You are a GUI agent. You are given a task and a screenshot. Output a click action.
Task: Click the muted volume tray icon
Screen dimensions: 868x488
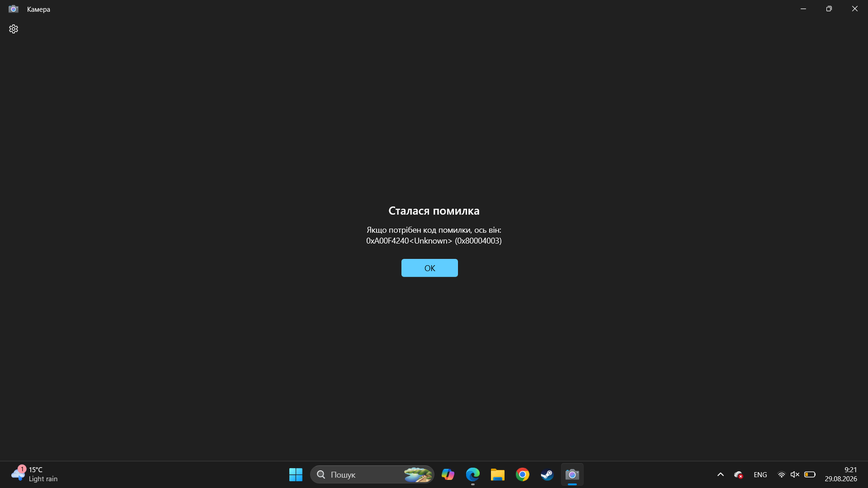point(795,474)
